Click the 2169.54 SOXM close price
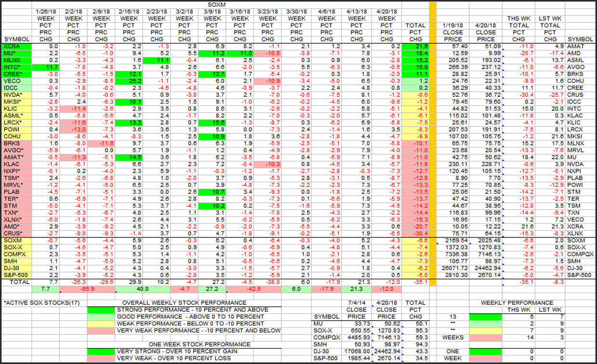597x364 pixels. [x=453, y=240]
